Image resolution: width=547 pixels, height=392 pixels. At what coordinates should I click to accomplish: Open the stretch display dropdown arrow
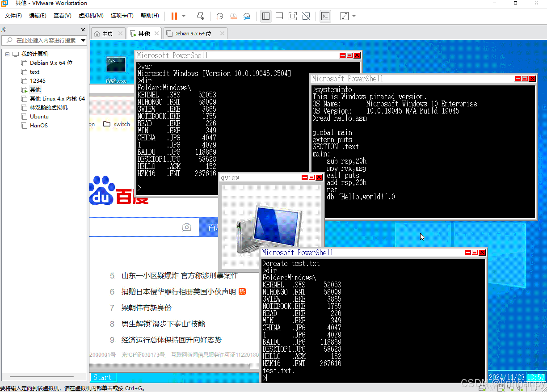pyautogui.click(x=354, y=16)
